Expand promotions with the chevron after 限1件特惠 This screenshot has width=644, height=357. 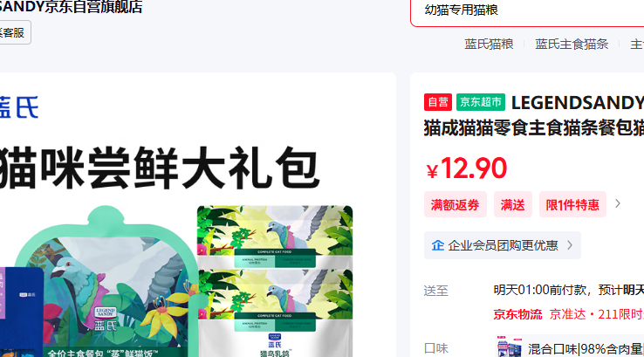click(x=617, y=203)
